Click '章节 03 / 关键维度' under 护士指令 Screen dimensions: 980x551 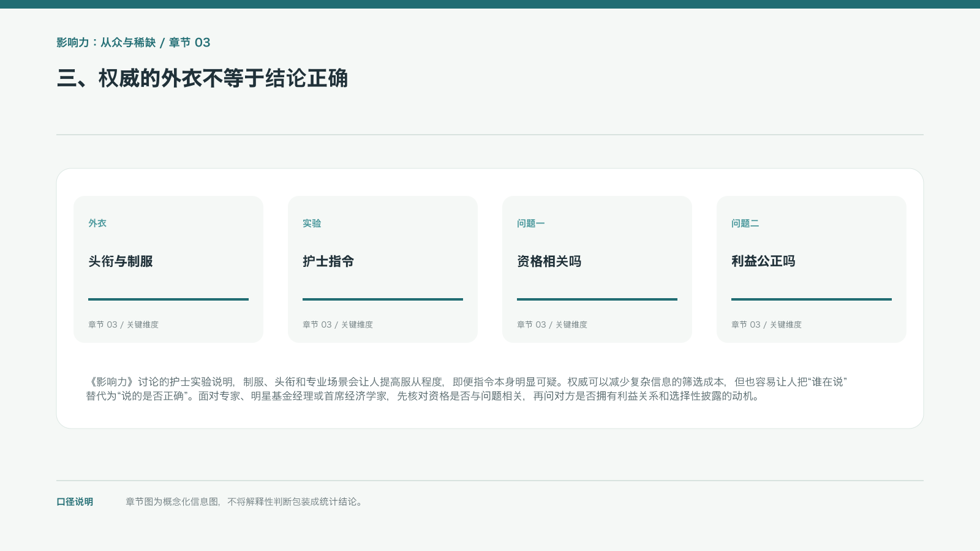pyautogui.click(x=337, y=324)
